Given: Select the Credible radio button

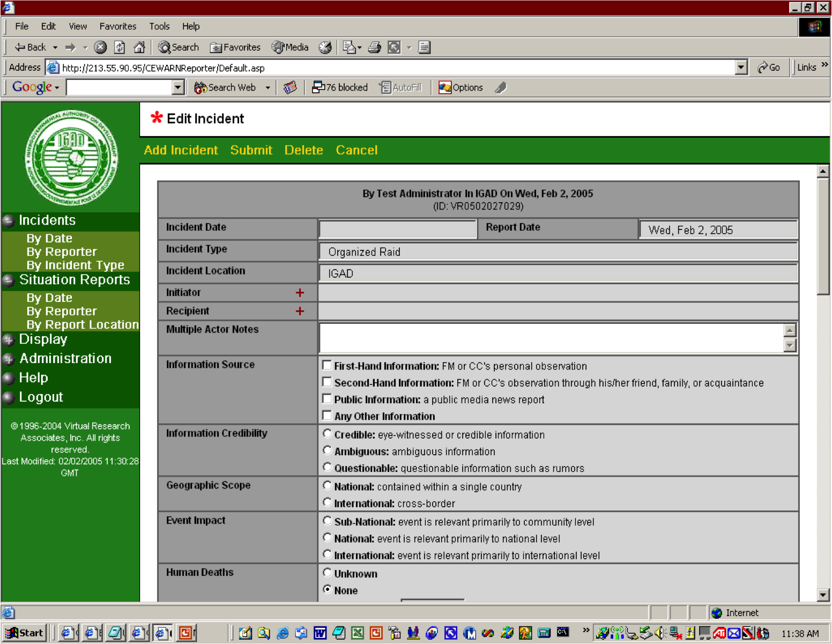Looking at the screenshot, I should point(327,434).
